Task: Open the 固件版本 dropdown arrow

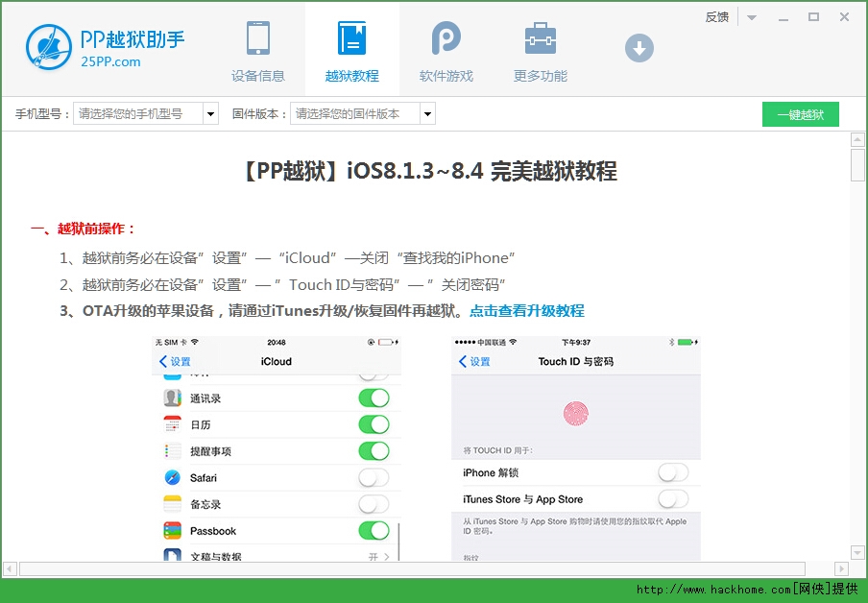Action: [x=427, y=114]
